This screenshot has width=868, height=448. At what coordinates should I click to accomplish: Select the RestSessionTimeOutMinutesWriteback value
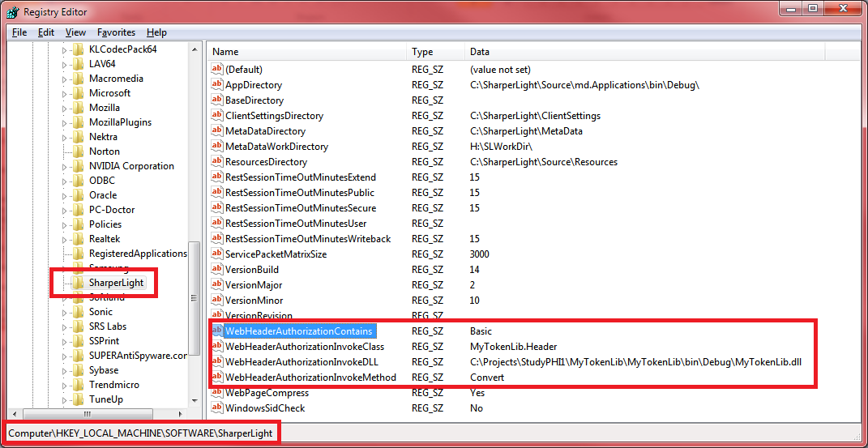pyautogui.click(x=308, y=239)
